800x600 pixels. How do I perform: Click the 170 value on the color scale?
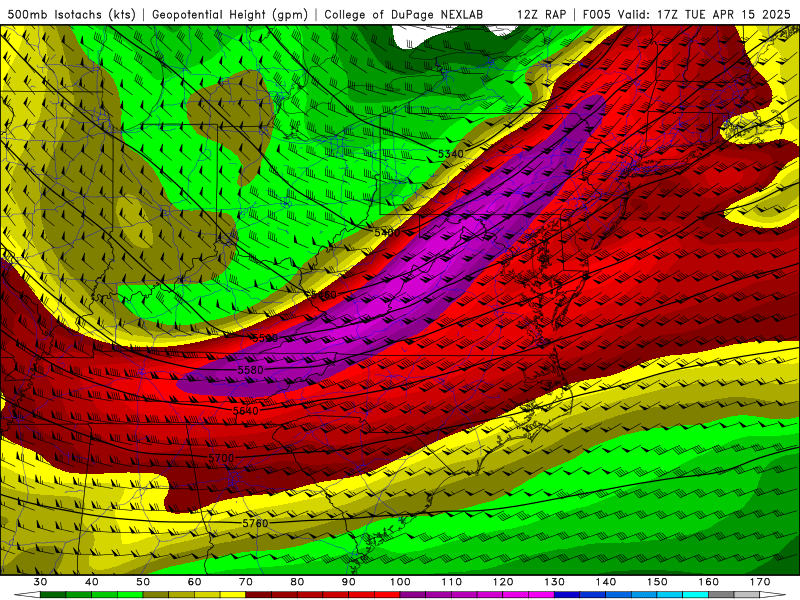(760, 582)
